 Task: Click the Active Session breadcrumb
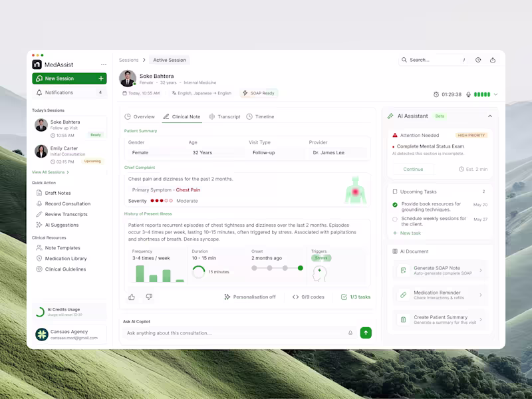pos(170,60)
